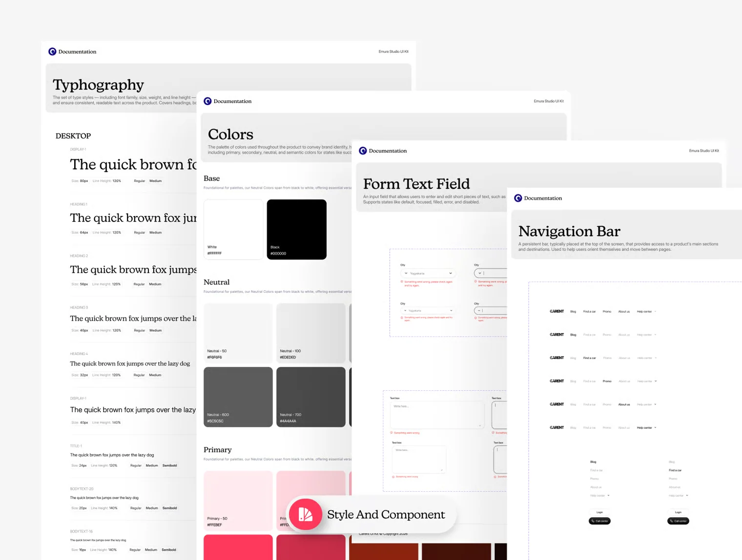Click the Documentation logo on the Colors page

coord(207,101)
